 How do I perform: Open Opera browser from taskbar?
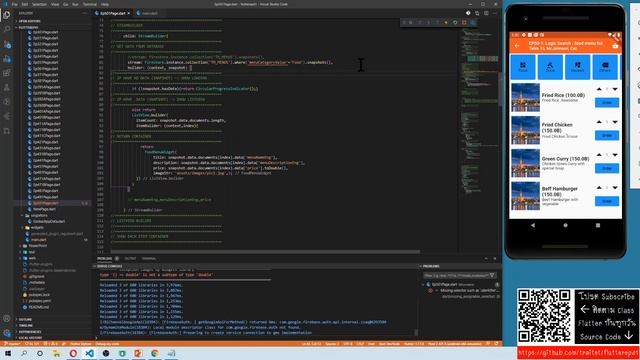pyautogui.click(x=73, y=353)
